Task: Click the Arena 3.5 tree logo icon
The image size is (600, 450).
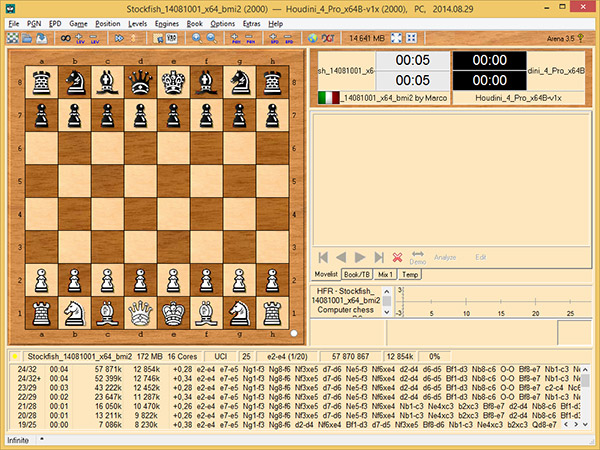Action: pos(581,38)
